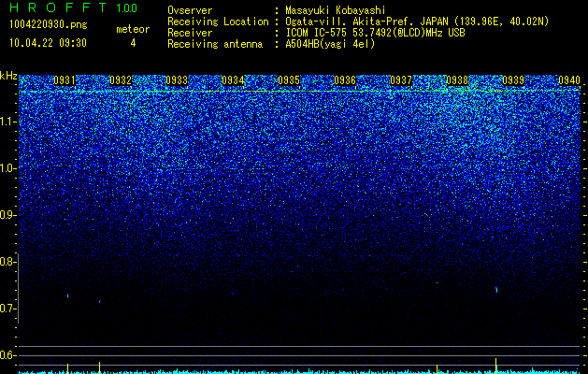588x374 pixels.
Task: Click the 0938 time marker
Action: [457, 80]
